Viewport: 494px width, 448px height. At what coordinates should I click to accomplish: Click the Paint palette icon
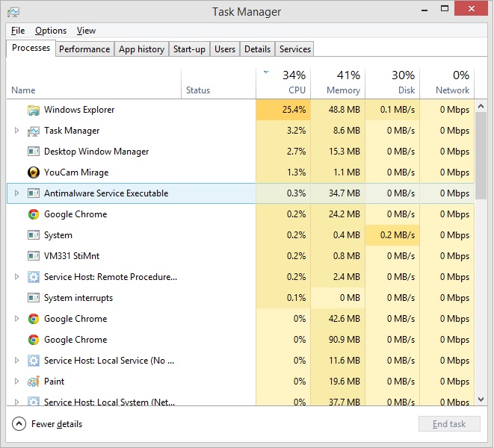[34, 382]
